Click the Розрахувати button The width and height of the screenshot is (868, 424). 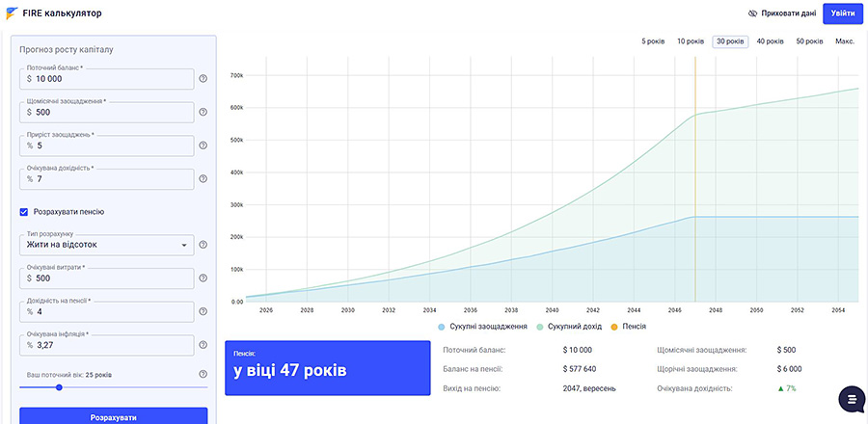[x=114, y=416]
